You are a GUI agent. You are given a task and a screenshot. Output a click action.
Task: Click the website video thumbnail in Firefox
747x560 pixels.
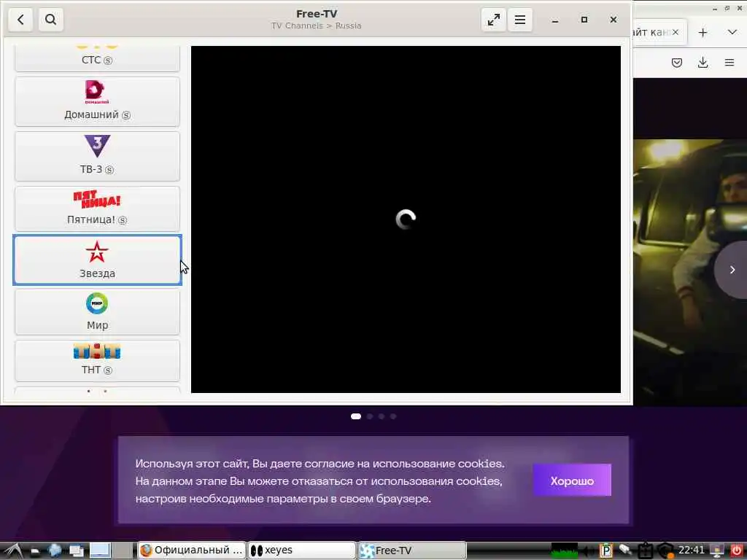pyautogui.click(x=690, y=271)
